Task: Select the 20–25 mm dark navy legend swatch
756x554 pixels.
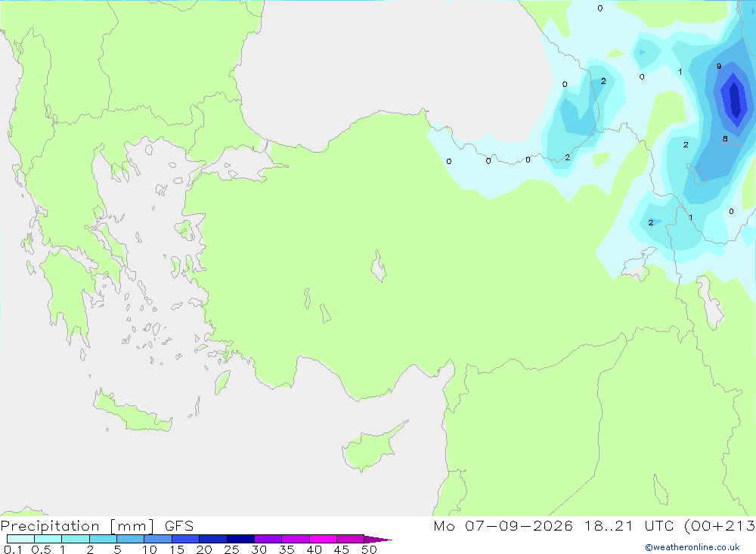Action: 212,539
